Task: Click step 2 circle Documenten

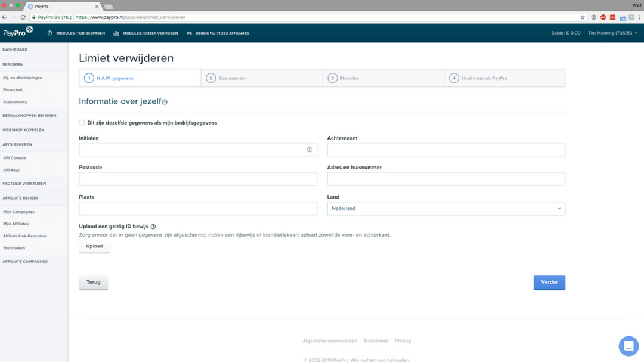Action: tap(210, 78)
